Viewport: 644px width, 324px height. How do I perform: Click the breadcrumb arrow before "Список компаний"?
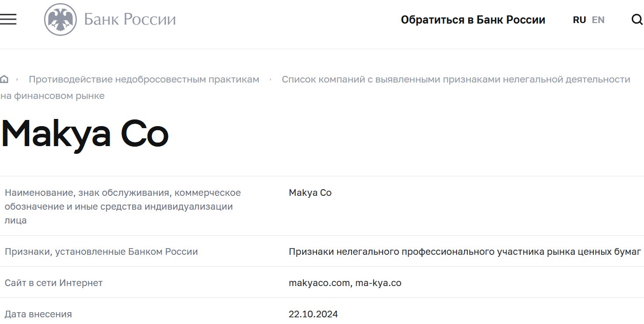[271, 79]
